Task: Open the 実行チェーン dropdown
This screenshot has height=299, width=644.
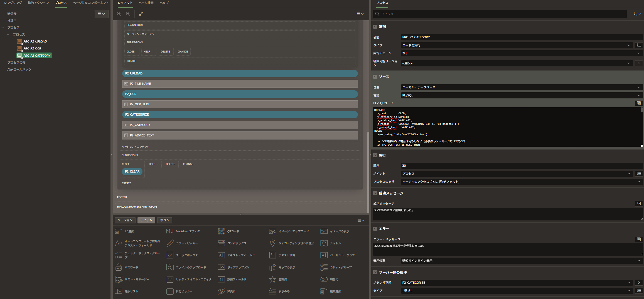Action: coord(522,53)
